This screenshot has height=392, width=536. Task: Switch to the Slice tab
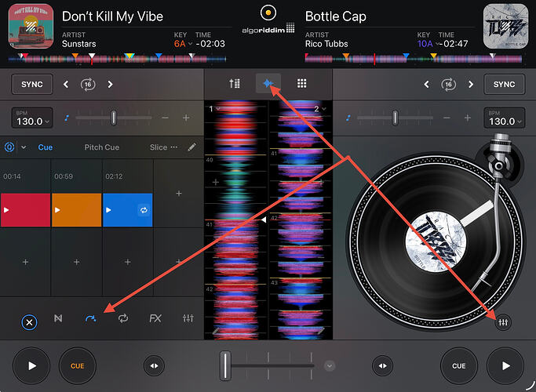pyautogui.click(x=159, y=147)
